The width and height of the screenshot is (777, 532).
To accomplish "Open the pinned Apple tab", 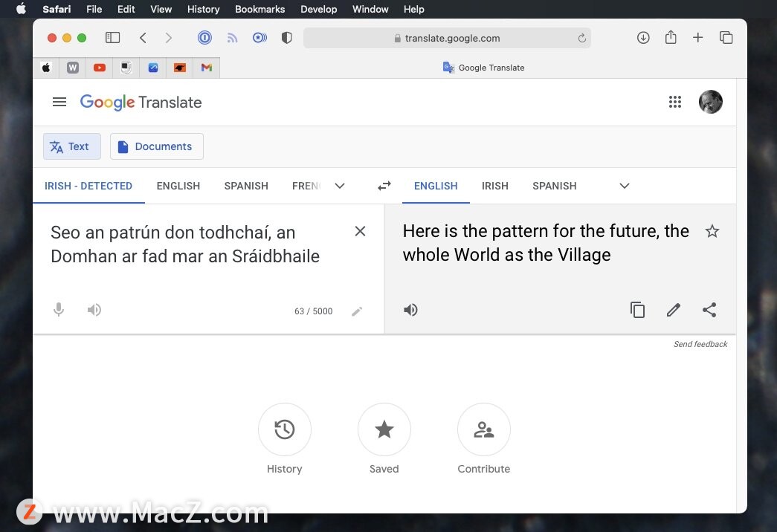I will point(46,68).
